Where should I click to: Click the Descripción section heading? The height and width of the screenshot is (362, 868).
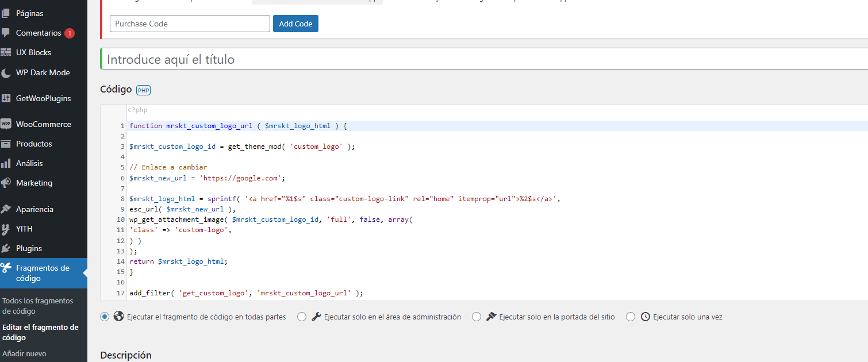tap(126, 355)
